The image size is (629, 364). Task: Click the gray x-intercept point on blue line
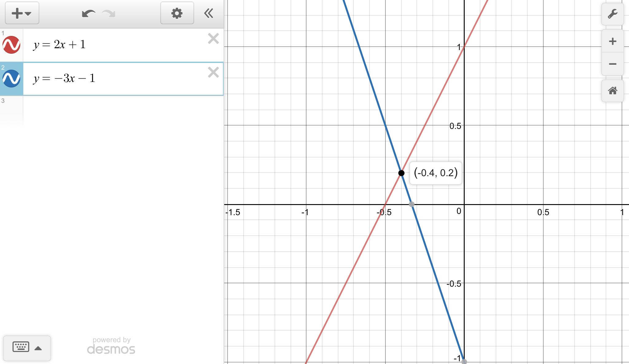[412, 204]
